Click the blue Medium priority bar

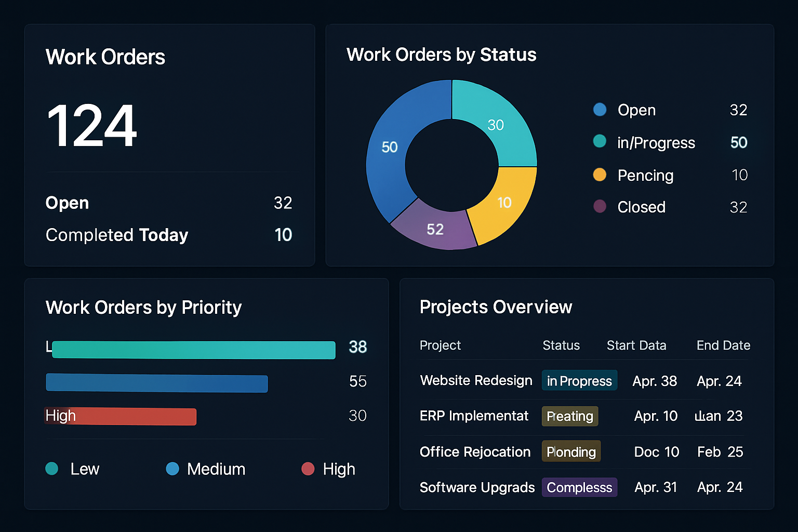[157, 383]
